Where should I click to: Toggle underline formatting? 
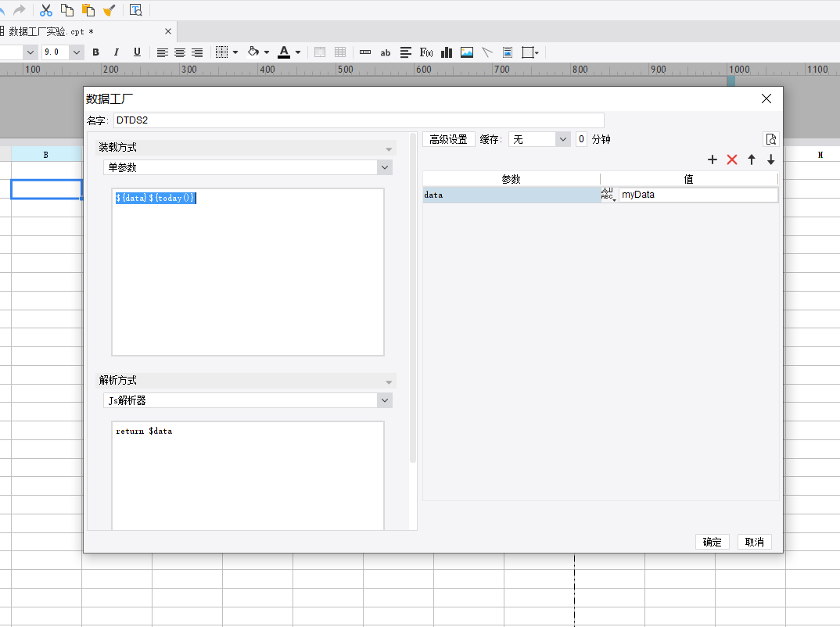[137, 52]
